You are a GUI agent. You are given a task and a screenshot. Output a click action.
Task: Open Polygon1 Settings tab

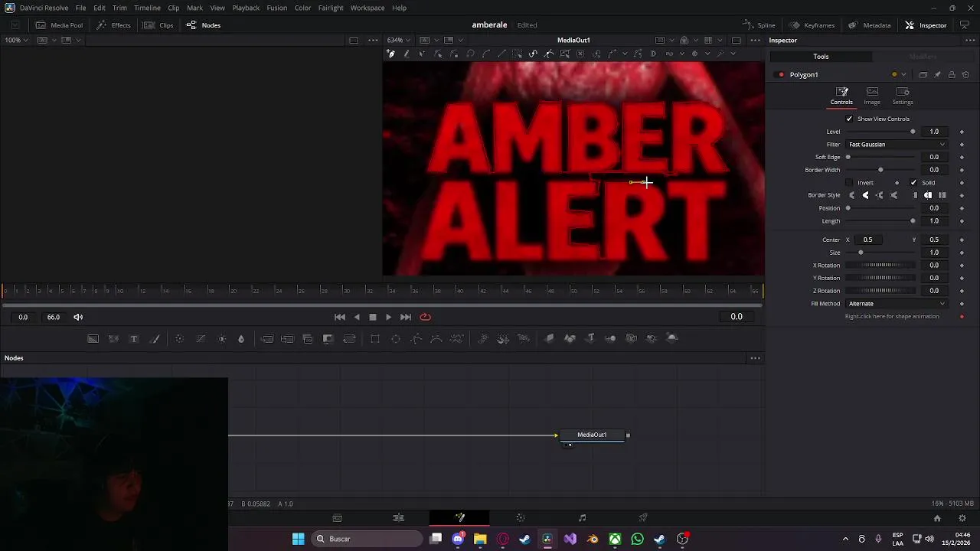[903, 96]
